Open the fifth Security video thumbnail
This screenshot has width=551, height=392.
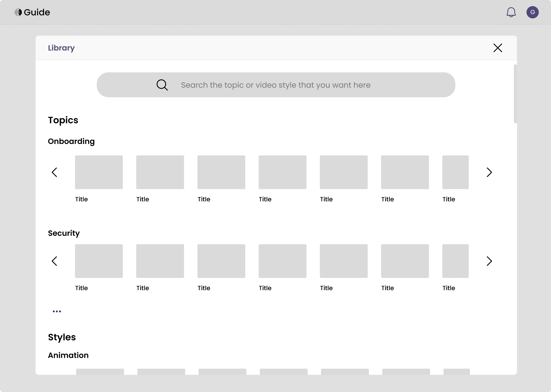click(x=344, y=261)
